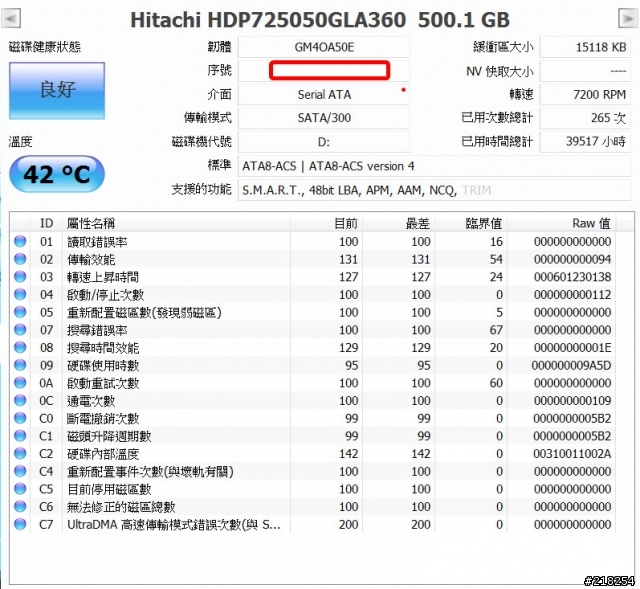Viewport: 640px width, 589px height.
Task: Click current value 200 in C7 row
Action: point(349,525)
